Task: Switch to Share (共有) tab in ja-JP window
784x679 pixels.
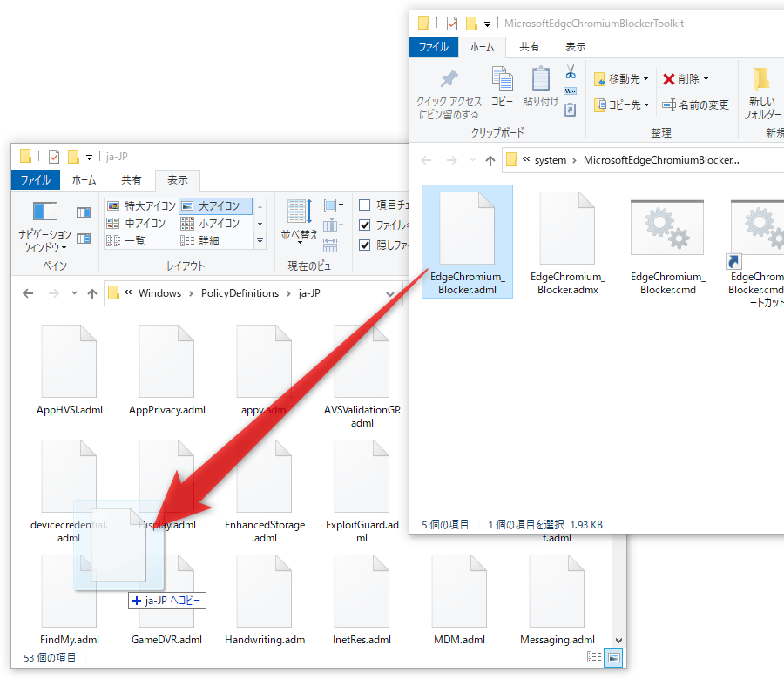Action: 131,180
